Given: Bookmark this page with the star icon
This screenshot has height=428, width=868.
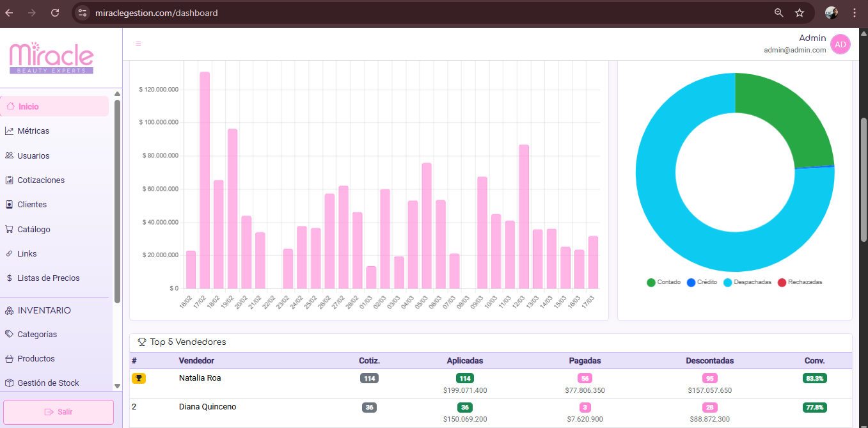Looking at the screenshot, I should pyautogui.click(x=799, y=13).
